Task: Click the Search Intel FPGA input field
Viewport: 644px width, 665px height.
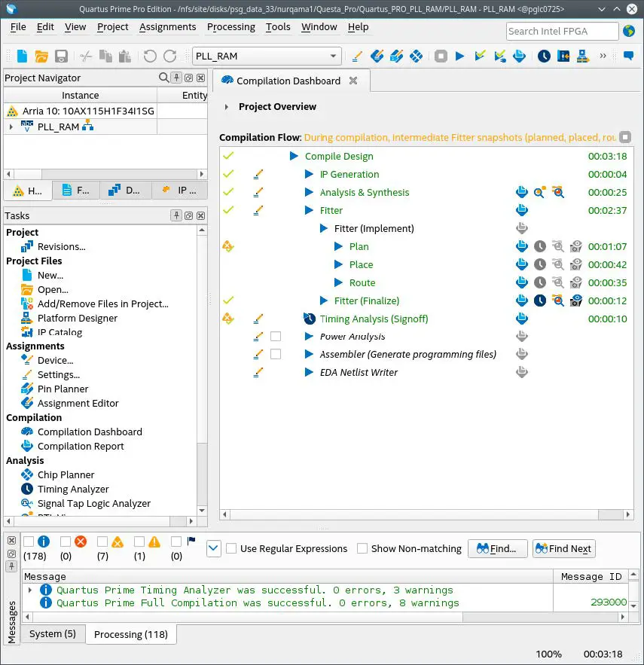Action: tap(561, 31)
